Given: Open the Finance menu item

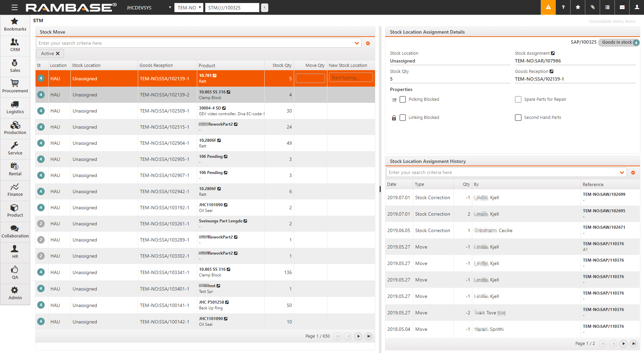Looking at the screenshot, I should click(15, 190).
